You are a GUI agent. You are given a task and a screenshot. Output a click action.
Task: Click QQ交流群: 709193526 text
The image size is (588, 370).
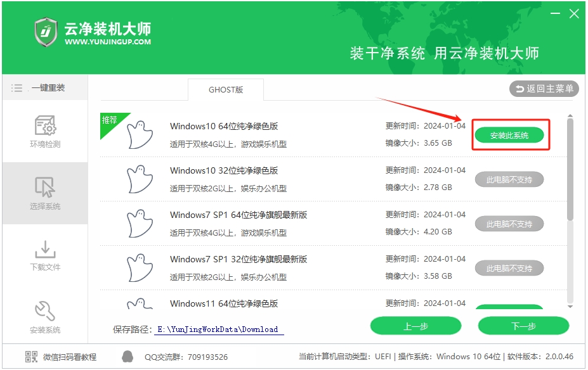pos(186,357)
